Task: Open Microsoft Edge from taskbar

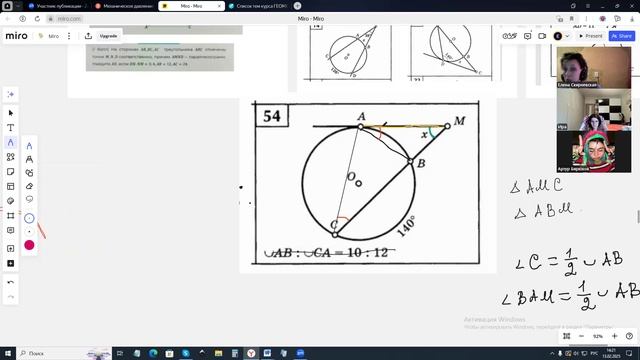Action: pyautogui.click(x=153, y=353)
